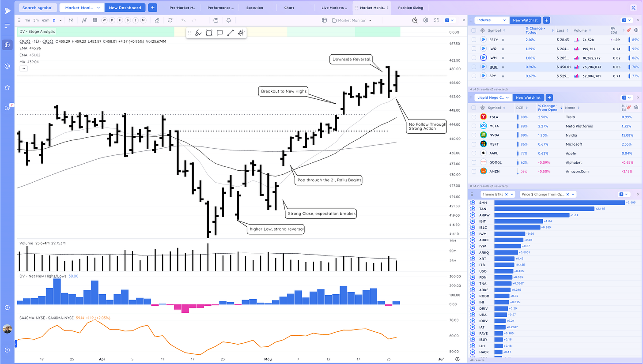Select the trend line drawing tool
Image resolution: width=643 pixels, height=364 pixels.
(x=230, y=33)
